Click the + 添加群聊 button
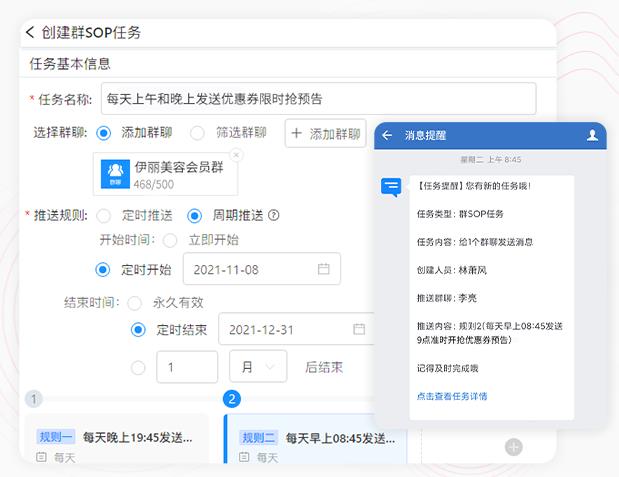619x477 pixels. click(326, 133)
